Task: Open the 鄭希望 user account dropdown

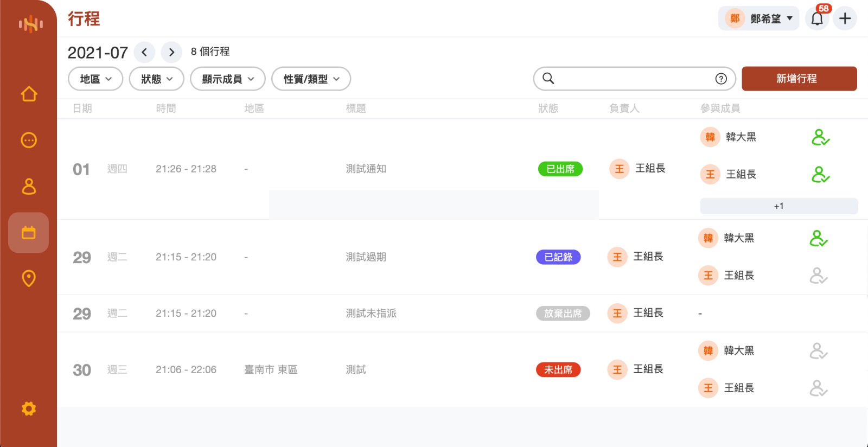Action: [x=758, y=18]
